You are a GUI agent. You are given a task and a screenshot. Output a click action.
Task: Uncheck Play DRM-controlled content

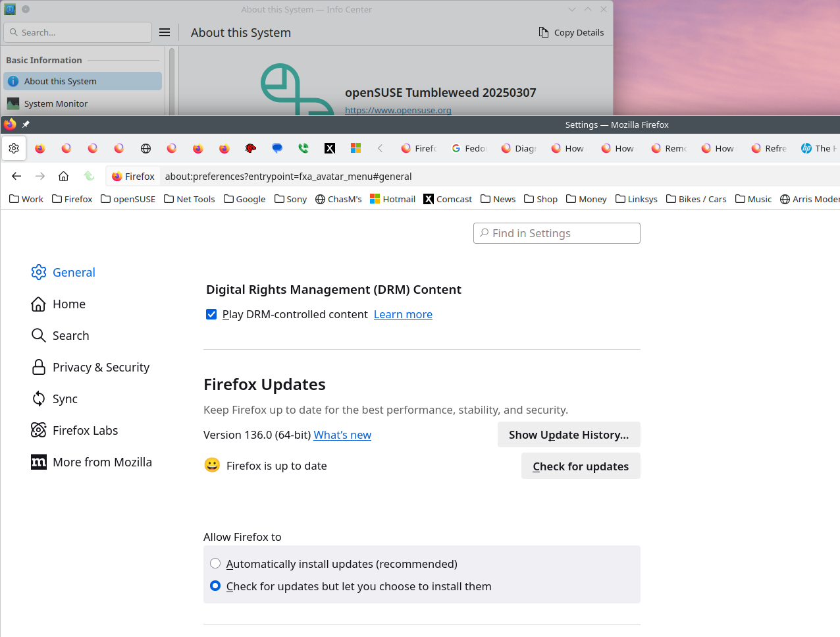(211, 314)
